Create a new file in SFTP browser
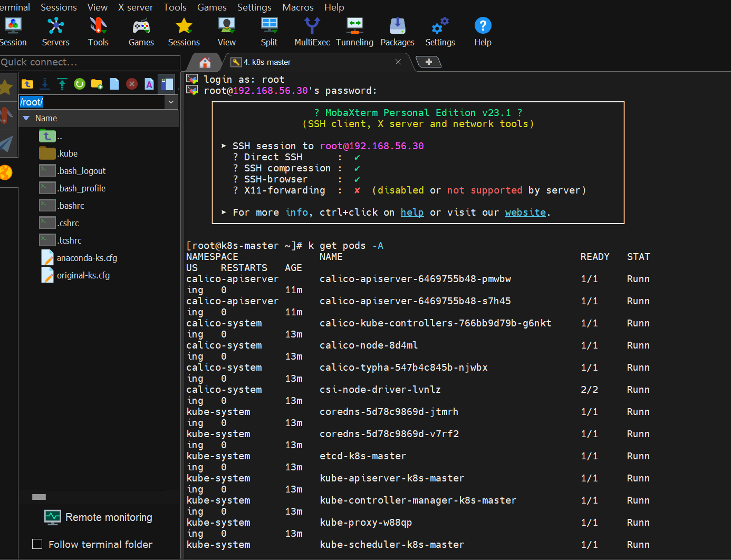The image size is (731, 560). [114, 84]
